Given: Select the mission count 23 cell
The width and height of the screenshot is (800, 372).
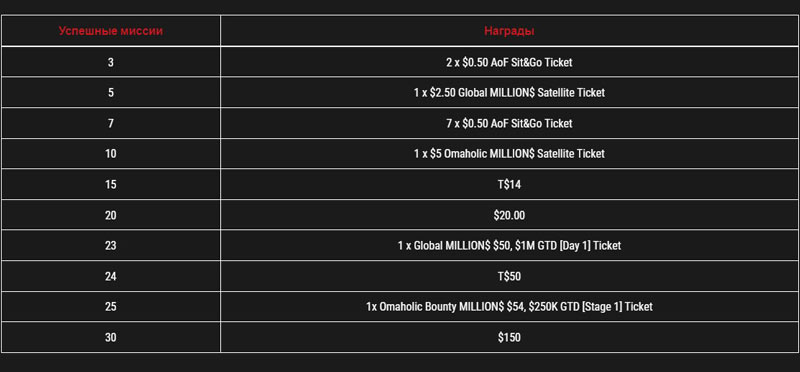Looking at the screenshot, I should pyautogui.click(x=111, y=245).
